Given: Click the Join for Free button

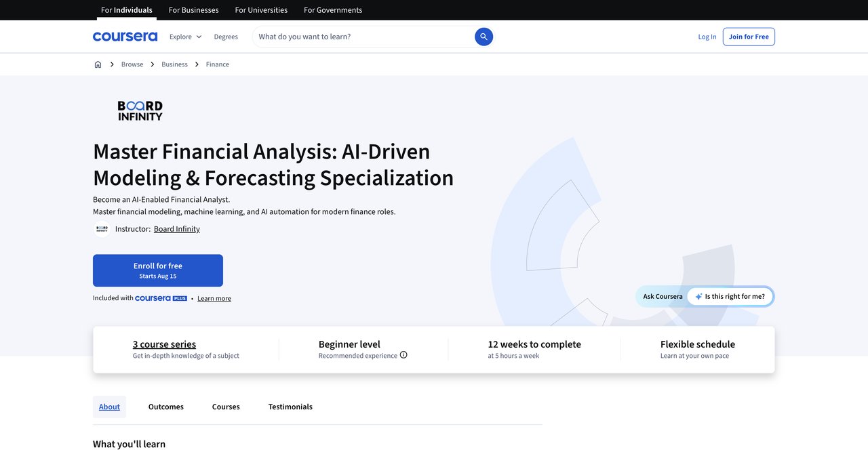Looking at the screenshot, I should 749,37.
